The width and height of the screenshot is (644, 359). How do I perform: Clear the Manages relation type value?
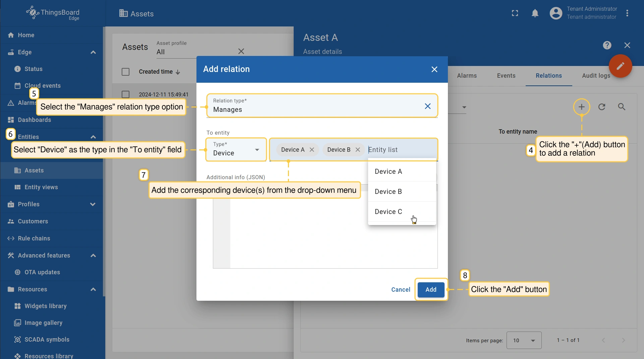427,106
